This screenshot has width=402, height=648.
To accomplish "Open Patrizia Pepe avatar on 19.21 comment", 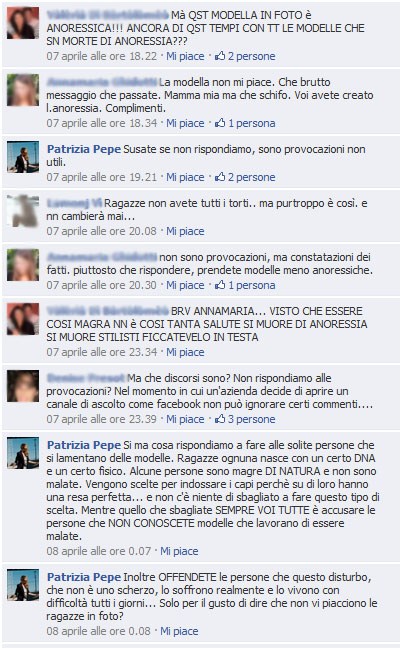I will click(x=23, y=157).
